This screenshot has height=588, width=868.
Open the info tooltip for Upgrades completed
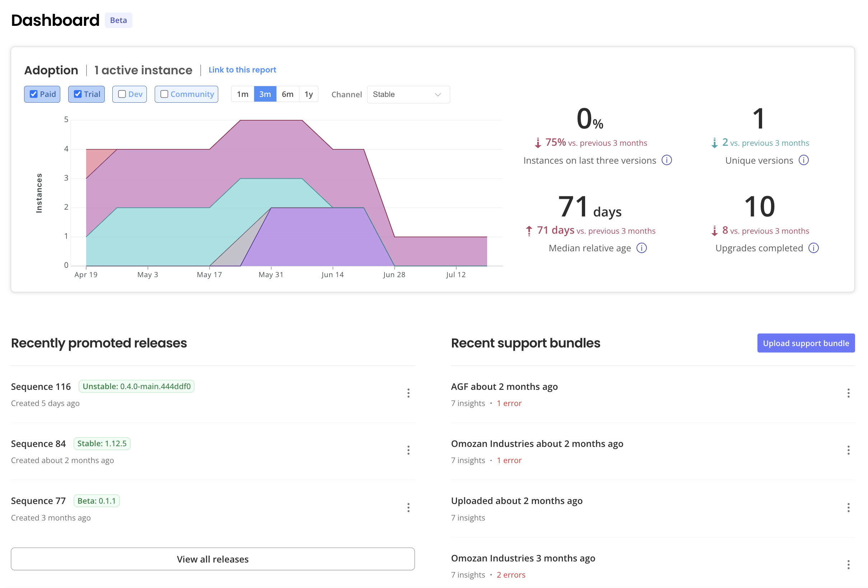pyautogui.click(x=813, y=248)
